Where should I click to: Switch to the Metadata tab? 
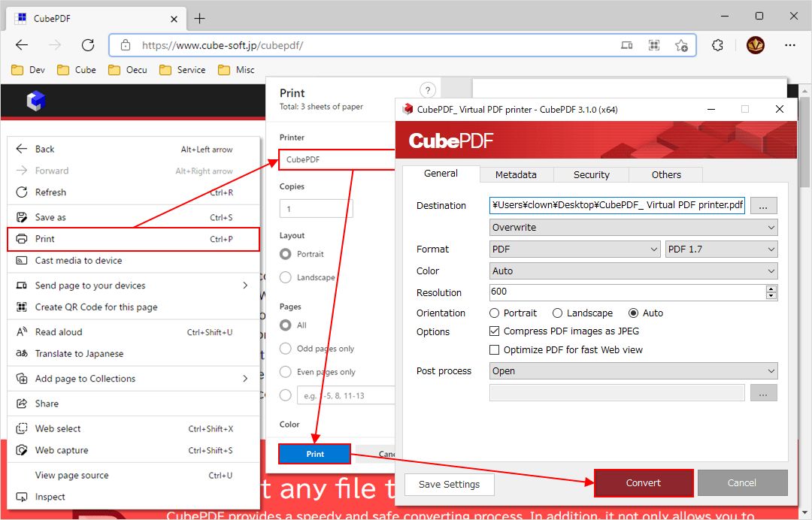click(x=517, y=174)
